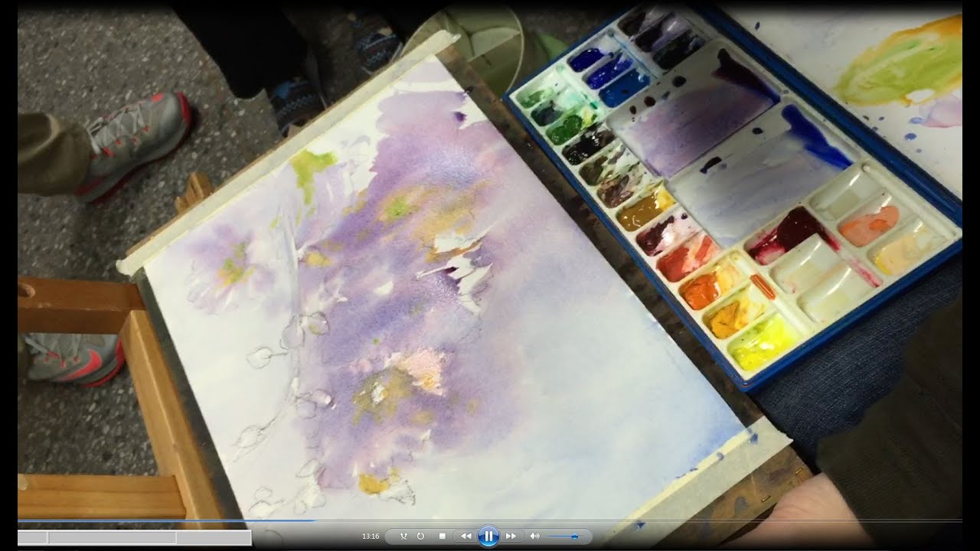
Task: Click the seek bar above the player controls
Action: click(490, 521)
